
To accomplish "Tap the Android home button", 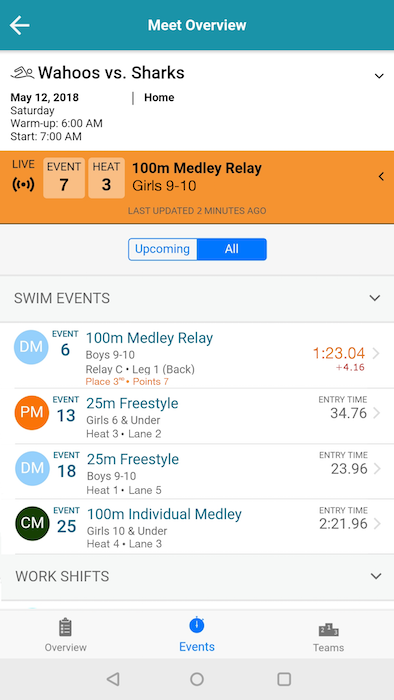I will pos(197,679).
